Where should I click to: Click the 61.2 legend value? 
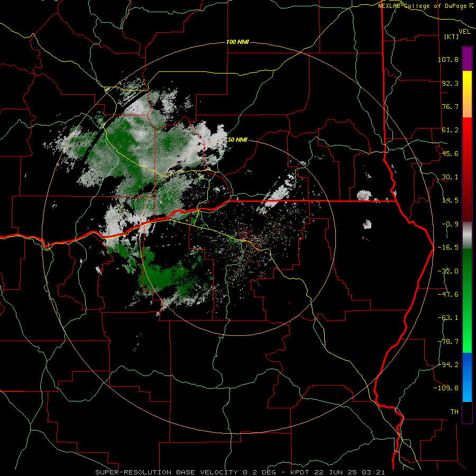(x=450, y=130)
